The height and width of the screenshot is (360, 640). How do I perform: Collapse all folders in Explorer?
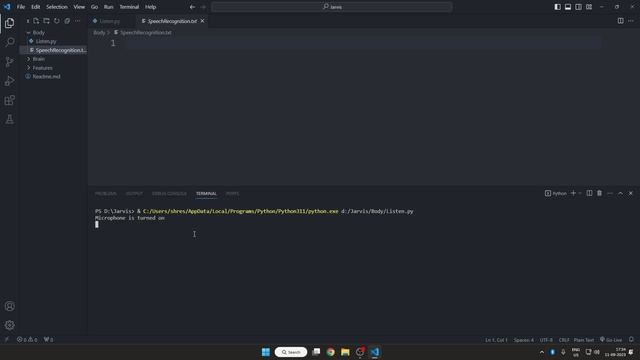click(x=67, y=21)
